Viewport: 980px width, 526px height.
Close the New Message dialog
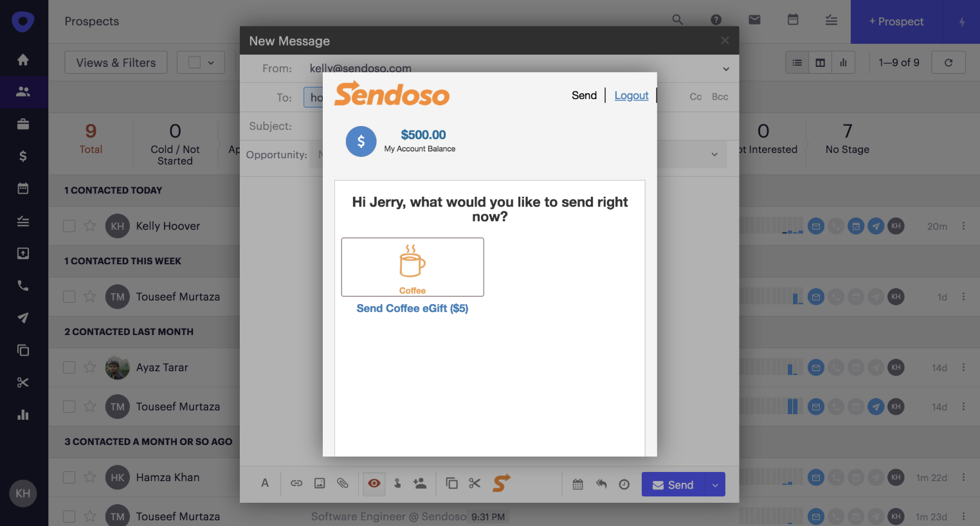tap(725, 41)
